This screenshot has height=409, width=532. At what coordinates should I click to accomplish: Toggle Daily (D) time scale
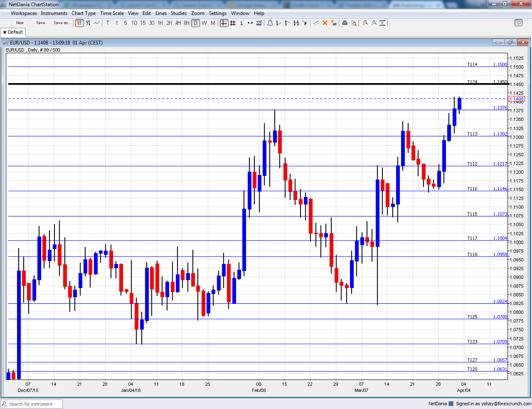point(195,23)
